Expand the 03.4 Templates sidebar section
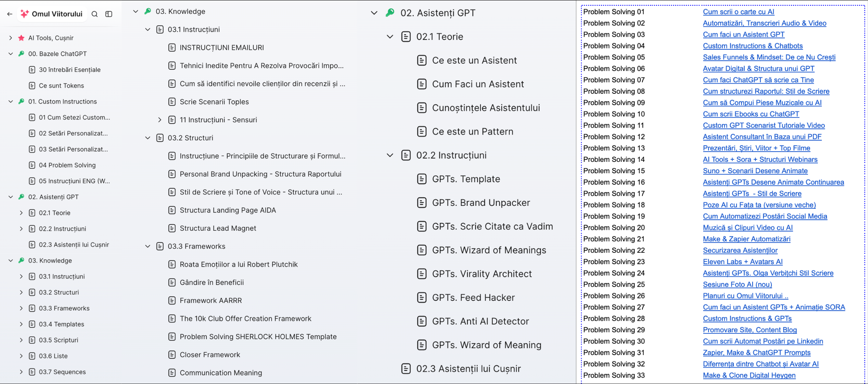The image size is (868, 384). (21, 324)
